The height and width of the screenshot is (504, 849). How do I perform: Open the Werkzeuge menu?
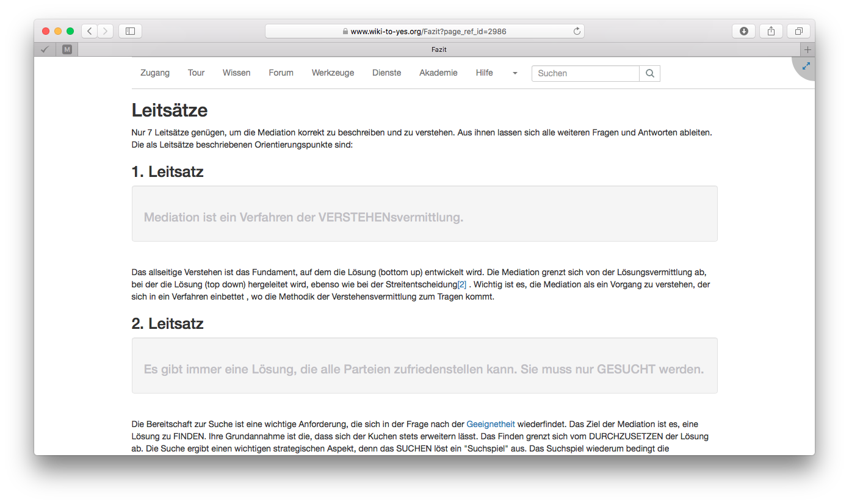pos(333,73)
